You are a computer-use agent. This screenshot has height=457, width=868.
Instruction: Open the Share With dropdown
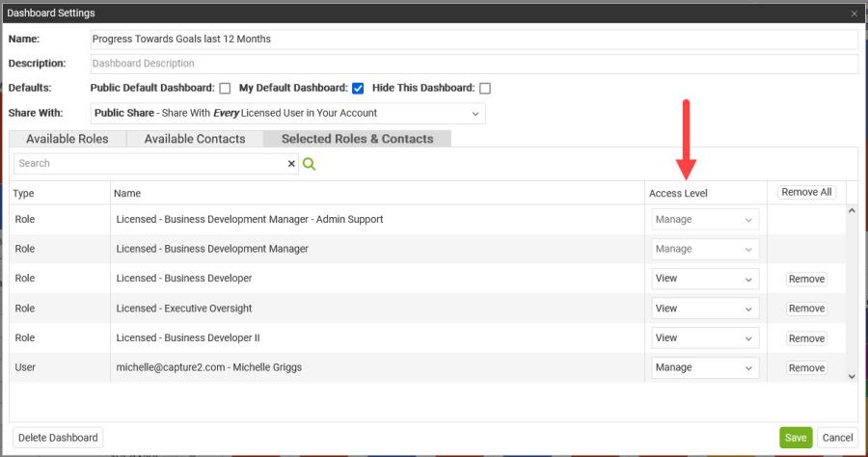(x=287, y=114)
